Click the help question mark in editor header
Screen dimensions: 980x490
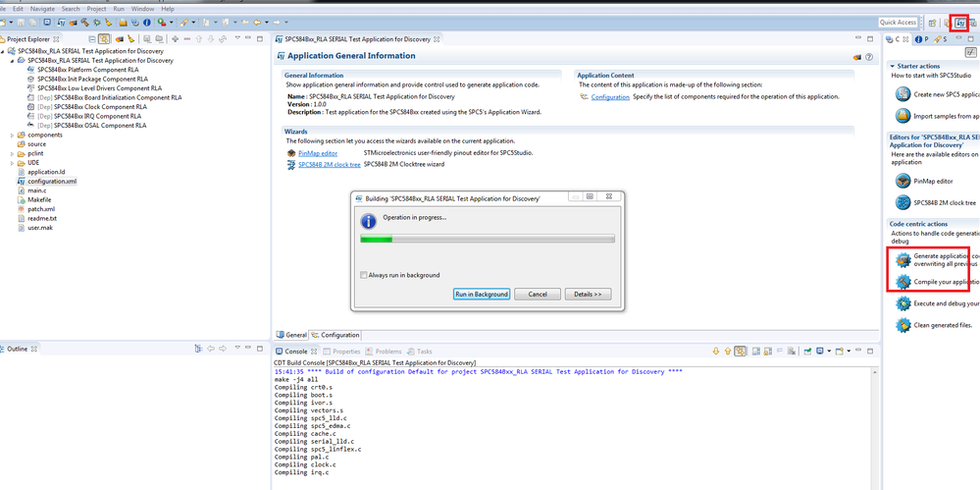(x=869, y=57)
